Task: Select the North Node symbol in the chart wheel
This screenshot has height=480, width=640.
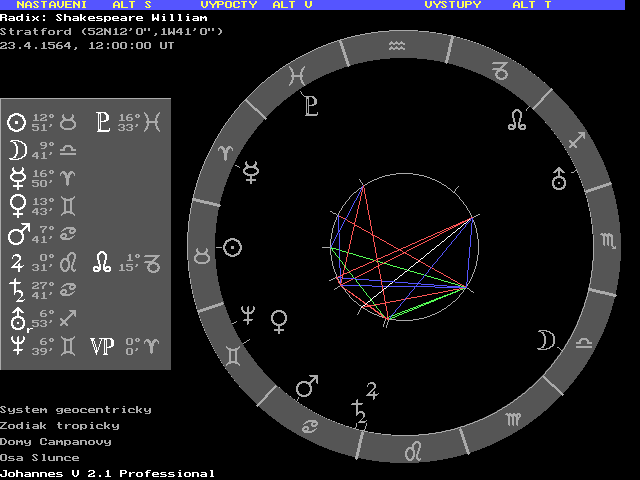Action: pos(517,121)
